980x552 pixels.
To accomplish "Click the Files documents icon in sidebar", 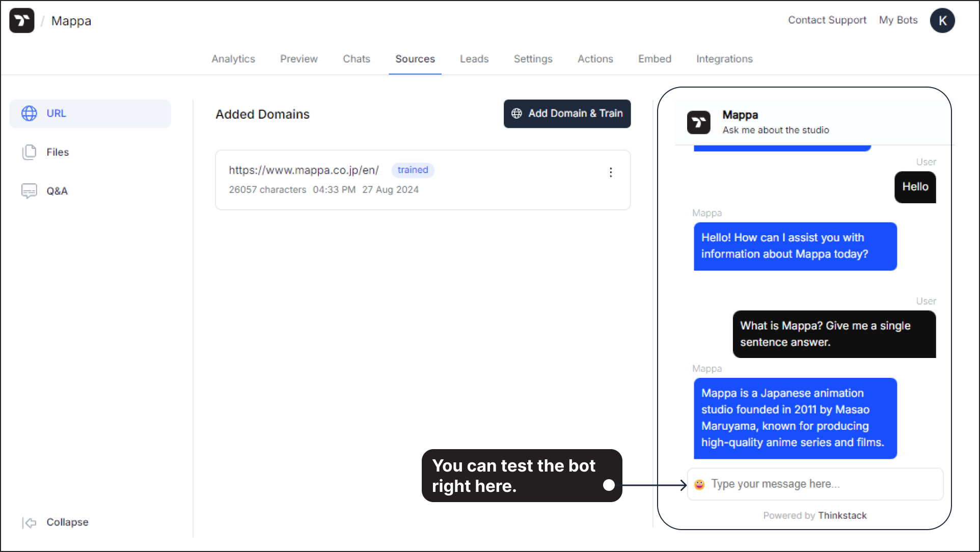I will (30, 152).
